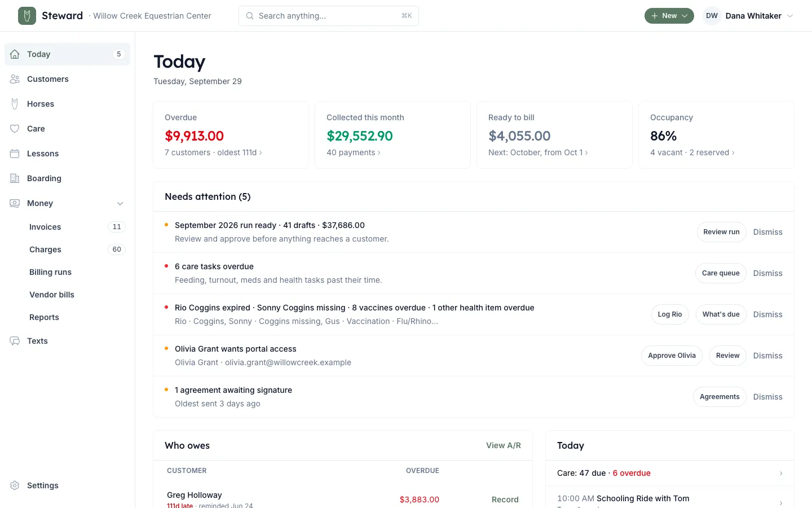Click the Search anything field

point(329,16)
